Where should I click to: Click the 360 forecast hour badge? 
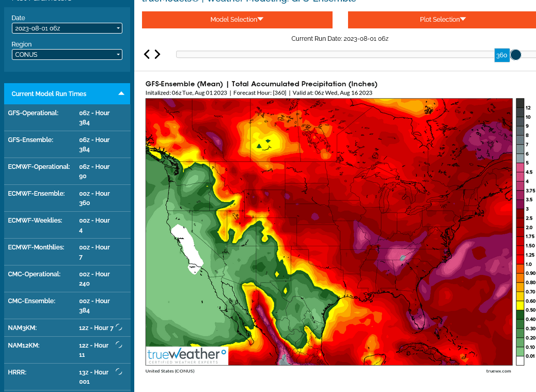tap(502, 55)
